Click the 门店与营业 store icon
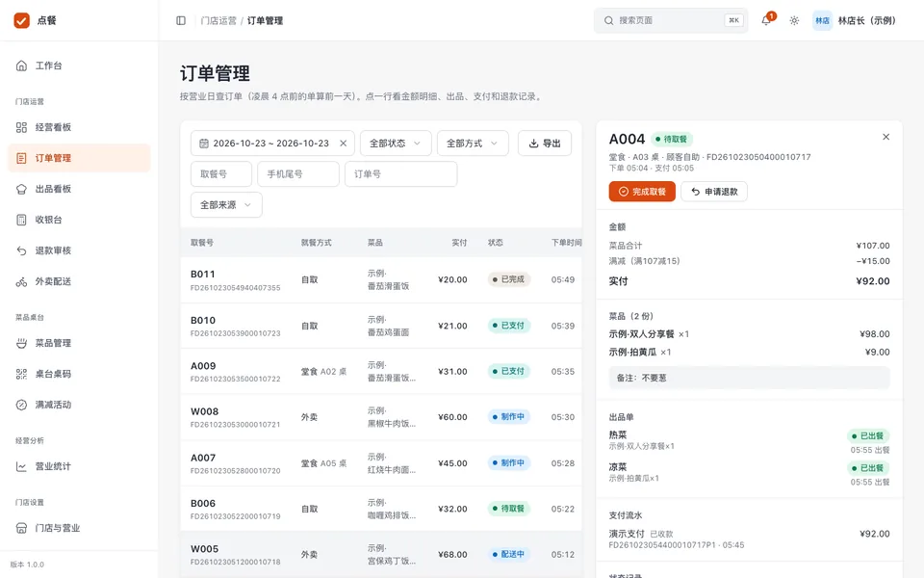 21,529
